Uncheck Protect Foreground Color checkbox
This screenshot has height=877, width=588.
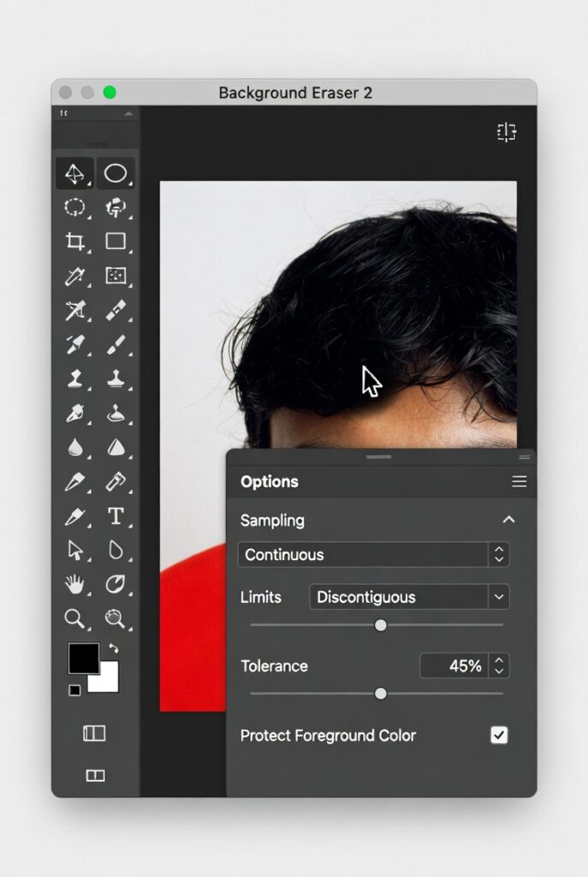[499, 735]
